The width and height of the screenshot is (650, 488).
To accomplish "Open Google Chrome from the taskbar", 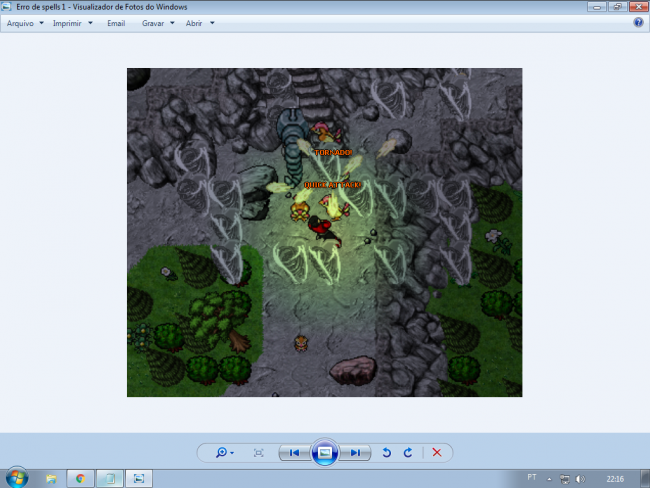I will pyautogui.click(x=80, y=479).
